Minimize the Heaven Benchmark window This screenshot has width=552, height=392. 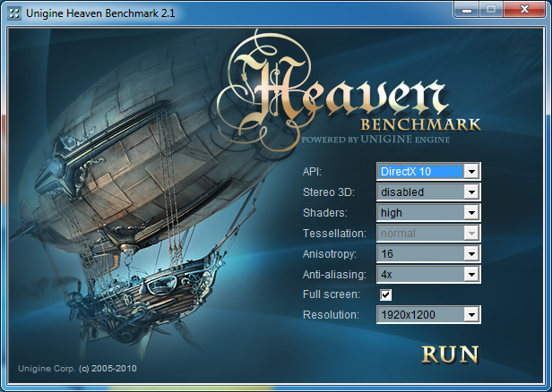coord(467,9)
